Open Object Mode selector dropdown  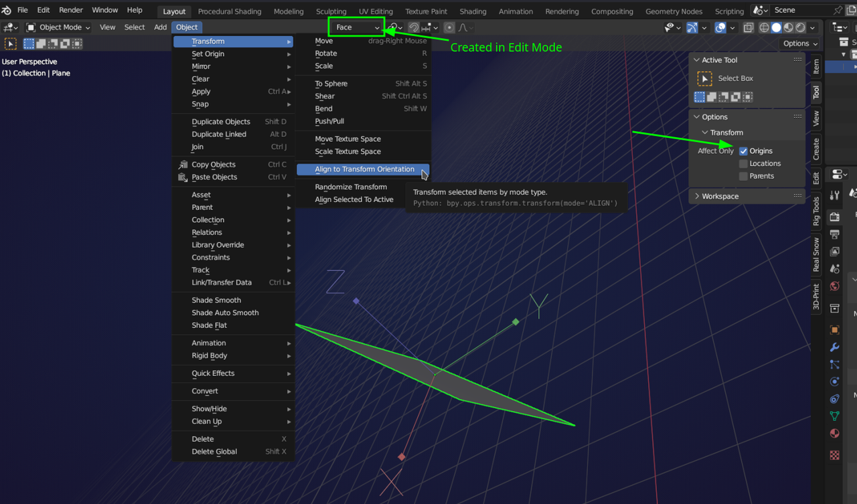click(58, 27)
